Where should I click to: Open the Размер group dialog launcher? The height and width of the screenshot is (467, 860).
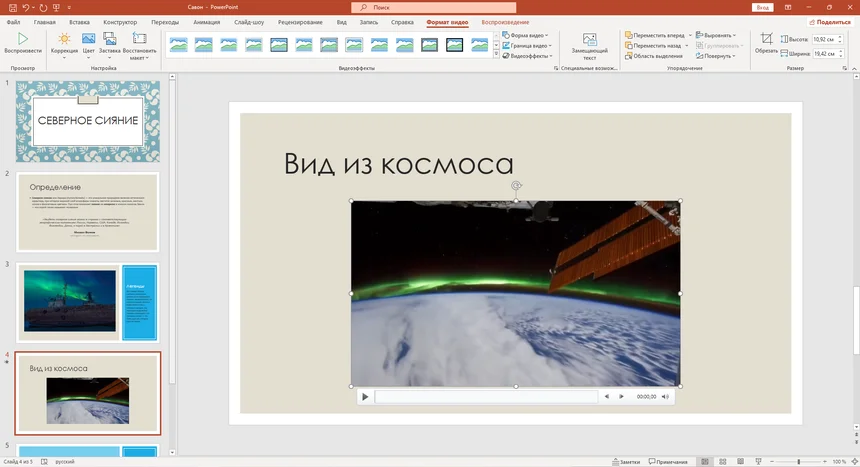pyautogui.click(x=845, y=68)
